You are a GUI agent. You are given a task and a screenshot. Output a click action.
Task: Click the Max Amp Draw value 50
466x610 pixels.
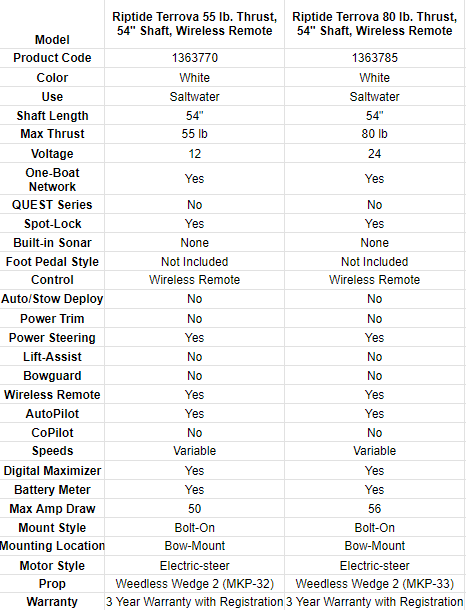point(194,509)
